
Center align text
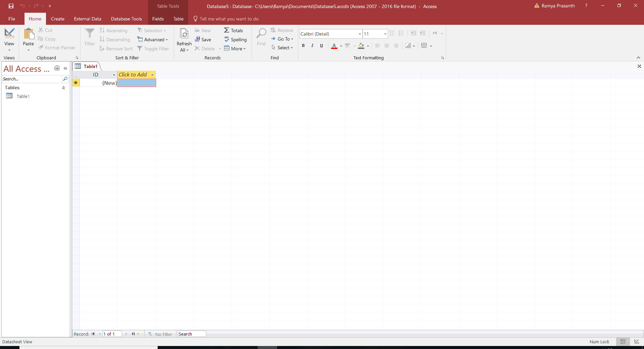[387, 46]
